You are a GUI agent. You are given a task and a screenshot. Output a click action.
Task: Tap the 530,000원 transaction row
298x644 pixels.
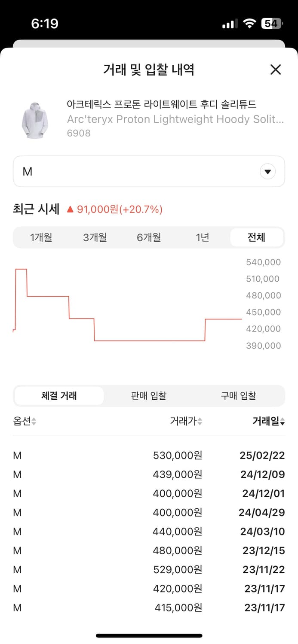coord(149,455)
